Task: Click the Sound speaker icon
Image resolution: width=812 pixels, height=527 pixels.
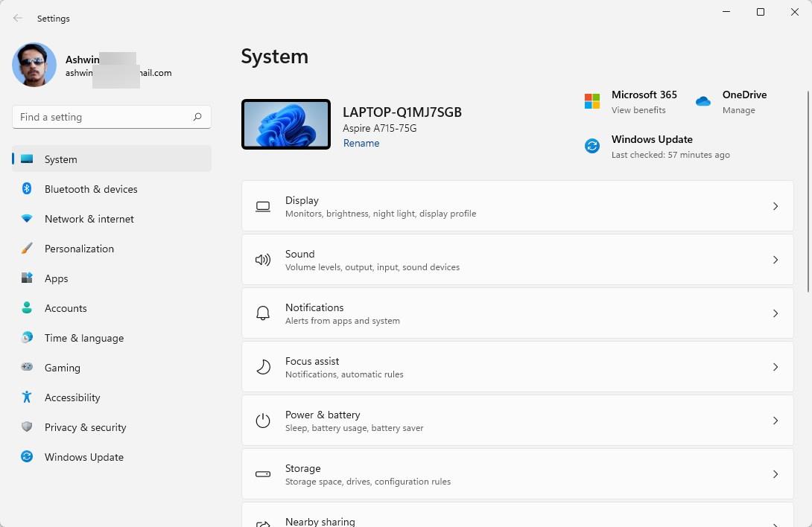Action: tap(263, 260)
